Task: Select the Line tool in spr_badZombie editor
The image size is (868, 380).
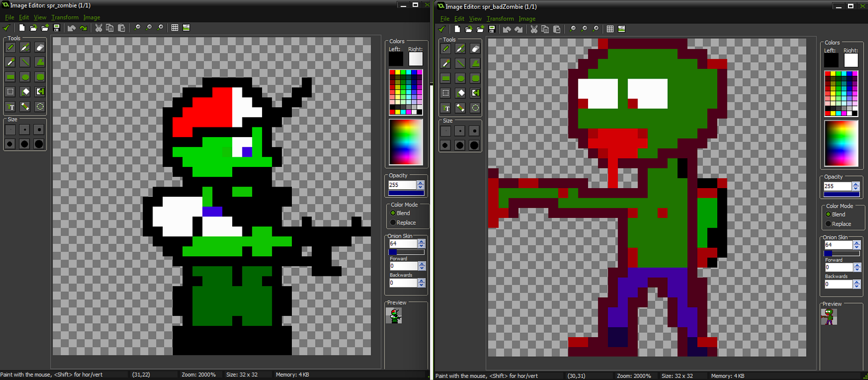Action: tap(461, 63)
